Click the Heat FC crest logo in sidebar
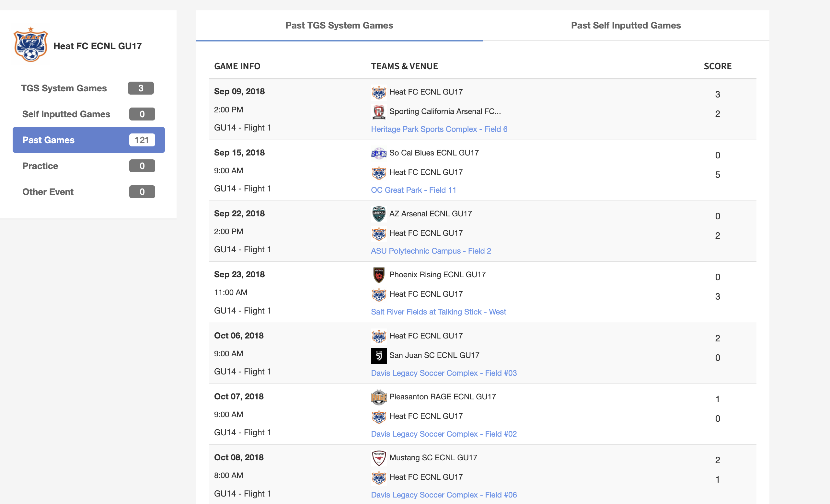 coord(31,45)
